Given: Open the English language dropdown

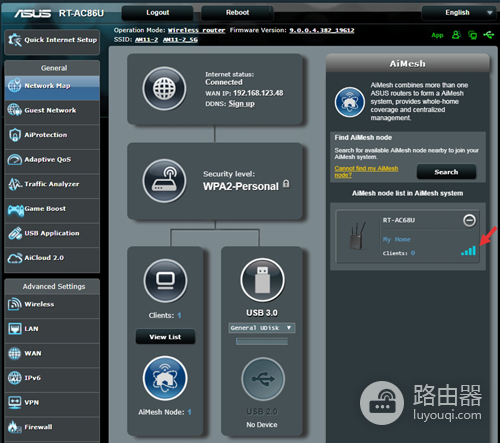Looking at the screenshot, I should pos(459,13).
